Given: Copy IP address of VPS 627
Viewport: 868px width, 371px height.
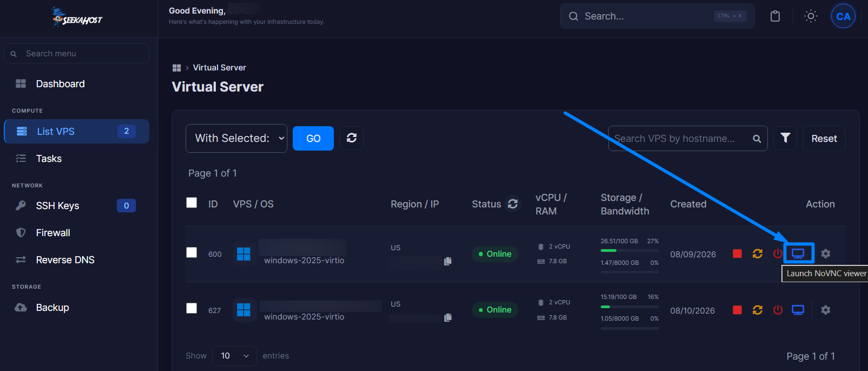Looking at the screenshot, I should [448, 317].
